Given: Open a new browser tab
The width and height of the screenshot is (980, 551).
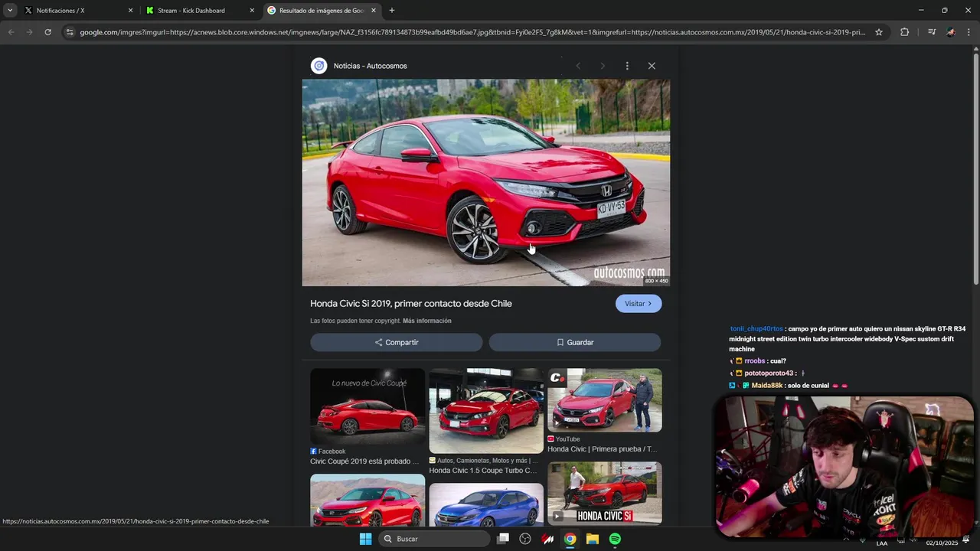Looking at the screenshot, I should coord(392,11).
